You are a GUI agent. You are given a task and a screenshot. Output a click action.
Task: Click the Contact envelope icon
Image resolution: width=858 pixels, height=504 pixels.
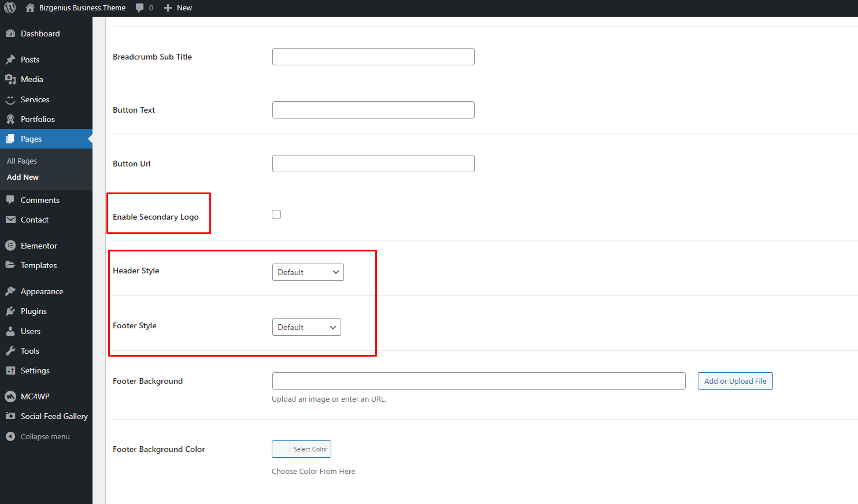10,220
